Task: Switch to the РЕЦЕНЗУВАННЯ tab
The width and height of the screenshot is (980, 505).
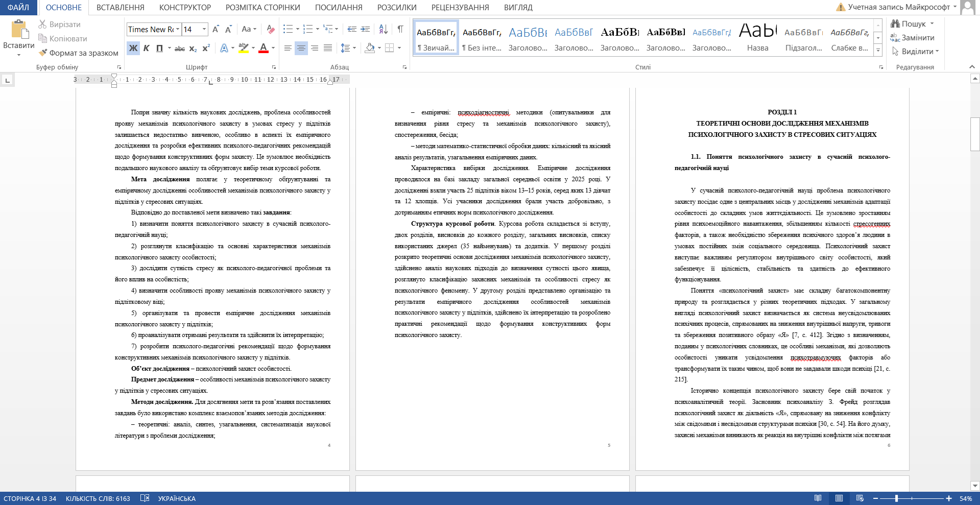Action: (x=460, y=8)
